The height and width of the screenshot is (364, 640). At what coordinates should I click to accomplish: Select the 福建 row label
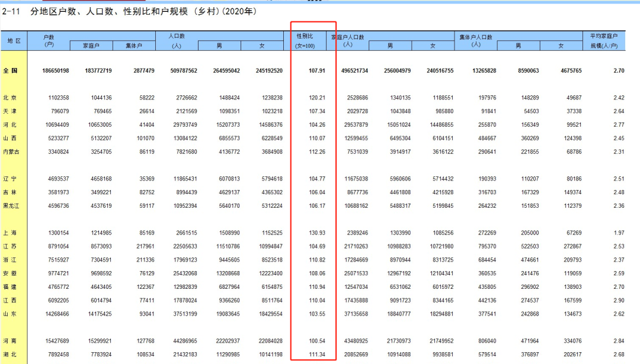tap(10, 286)
